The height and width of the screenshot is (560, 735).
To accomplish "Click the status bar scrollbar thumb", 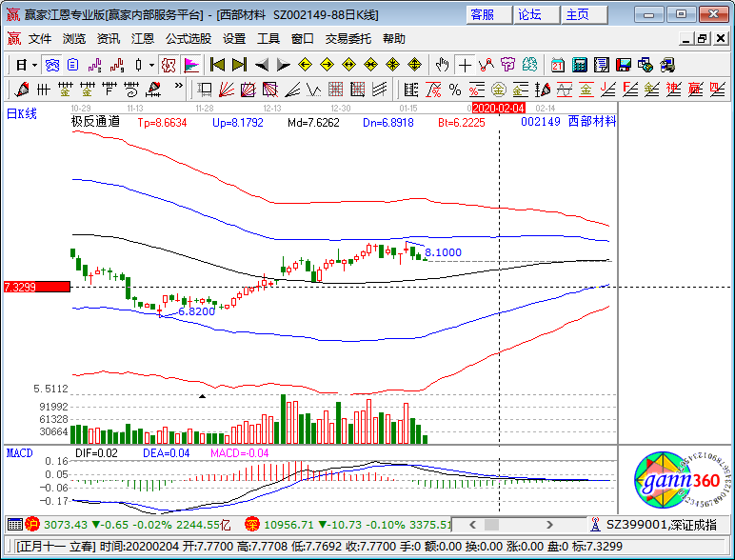I will tap(491, 525).
